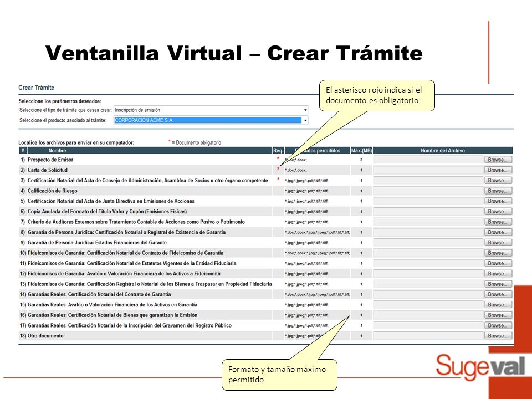Click Browse for row 9 Estados Financieros del Garante
The height and width of the screenshot is (399, 532).
tap(498, 243)
